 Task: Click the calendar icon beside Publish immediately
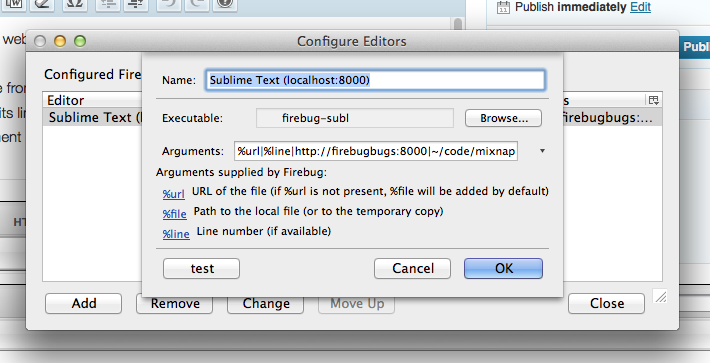[x=503, y=7]
